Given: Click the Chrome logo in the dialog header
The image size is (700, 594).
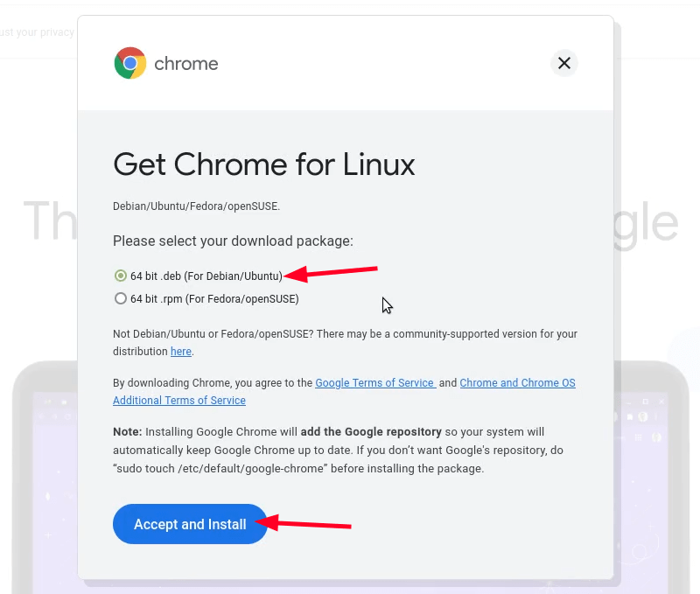Looking at the screenshot, I should [130, 63].
